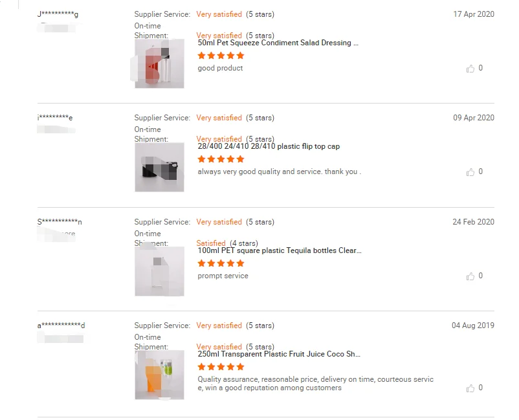Click star rating above 'prompt service' text
The height and width of the screenshot is (420, 519).
tap(221, 263)
